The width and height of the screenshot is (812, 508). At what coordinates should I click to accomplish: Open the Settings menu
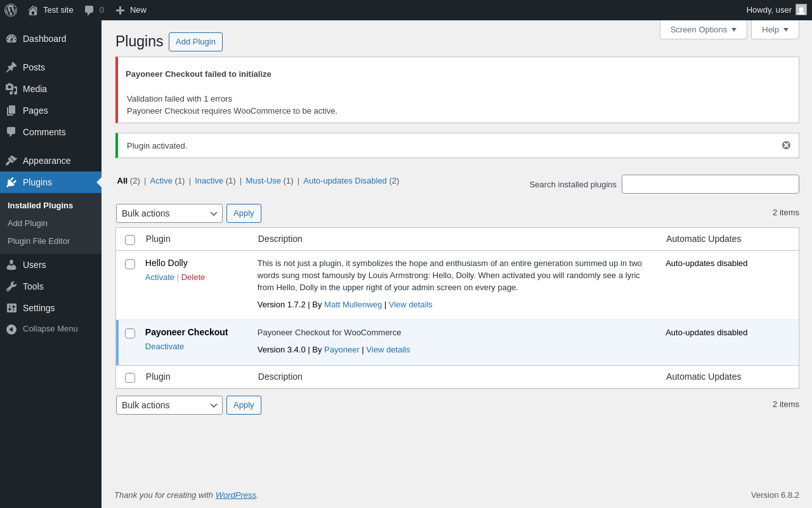(x=39, y=308)
